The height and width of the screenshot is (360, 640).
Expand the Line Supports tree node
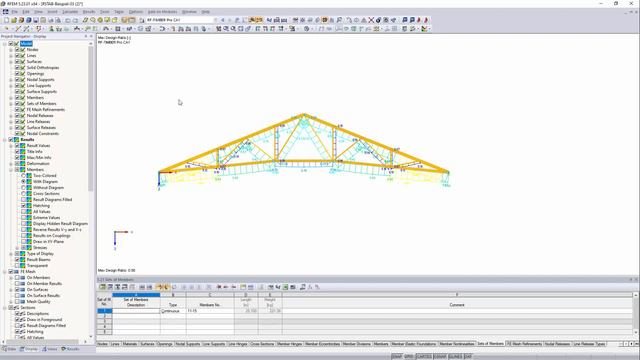pos(11,86)
